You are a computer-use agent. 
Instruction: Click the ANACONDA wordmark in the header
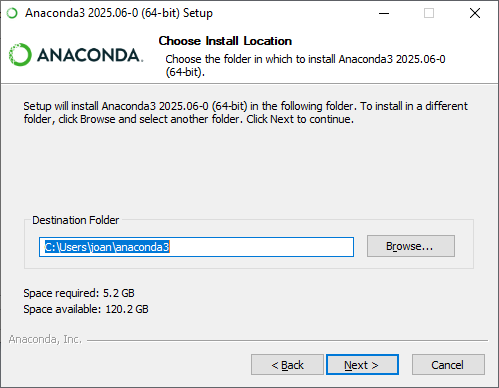[90, 55]
